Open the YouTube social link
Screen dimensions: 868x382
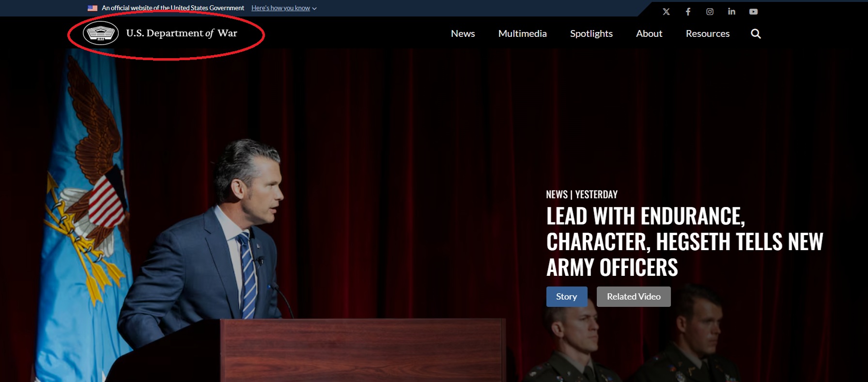(x=753, y=12)
